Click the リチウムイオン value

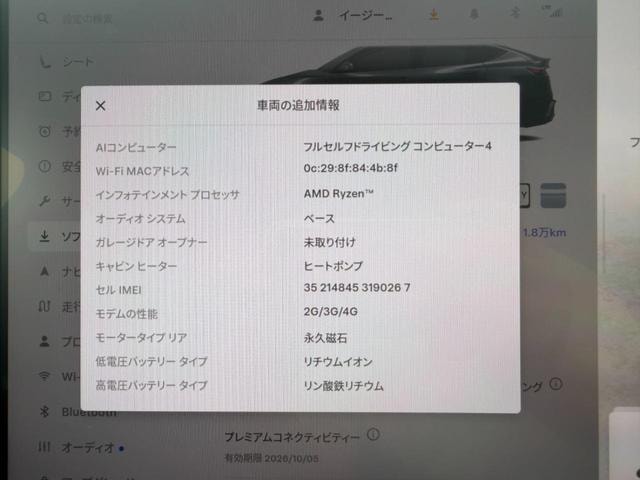(338, 362)
